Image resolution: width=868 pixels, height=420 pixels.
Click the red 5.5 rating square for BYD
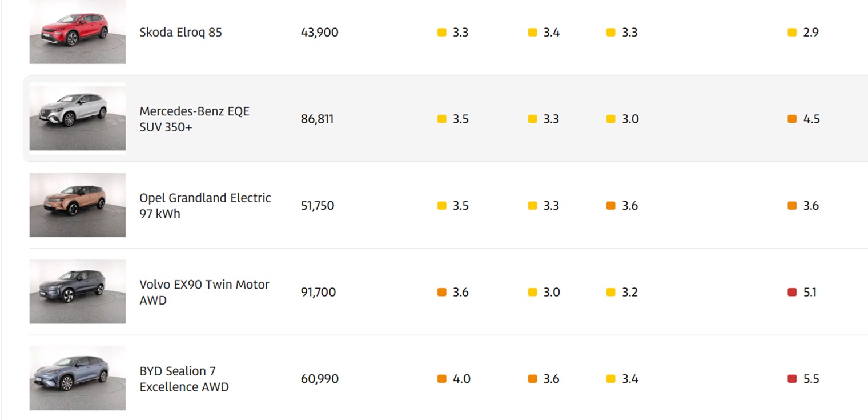[792, 379]
